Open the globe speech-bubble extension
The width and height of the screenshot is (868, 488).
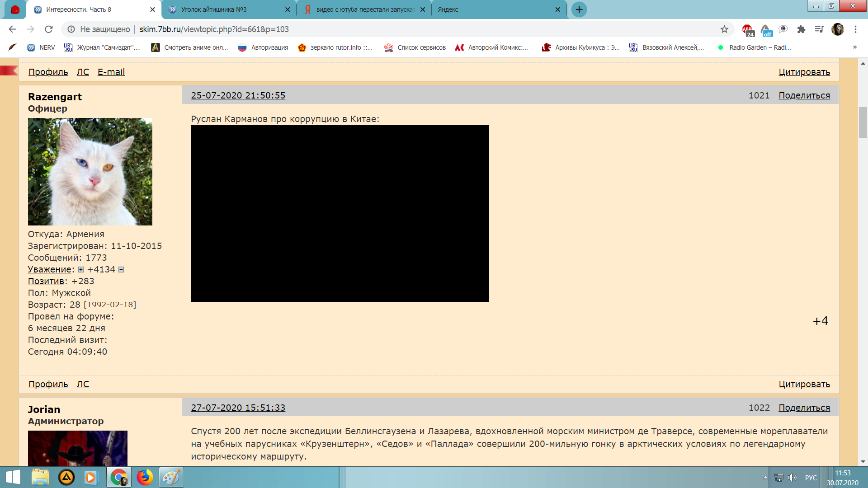[783, 29]
